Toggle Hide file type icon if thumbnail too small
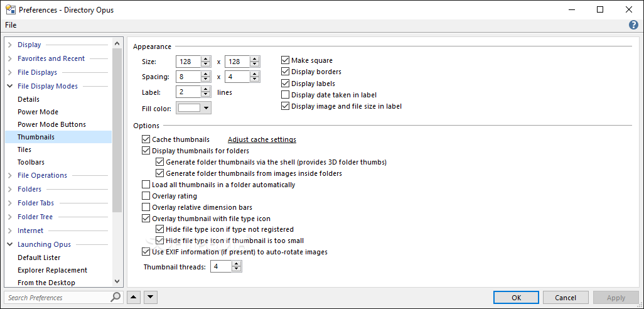644x309 pixels. [x=160, y=241]
